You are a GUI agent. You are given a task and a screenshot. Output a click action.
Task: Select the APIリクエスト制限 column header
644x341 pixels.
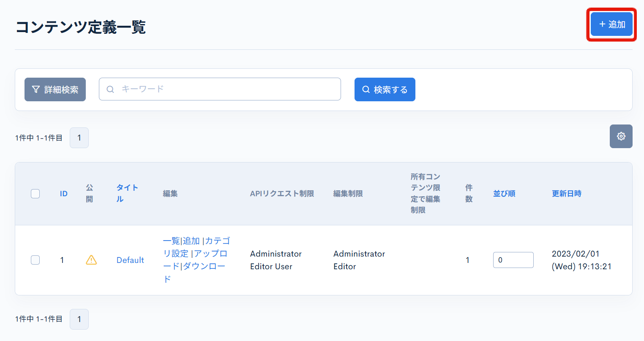tap(282, 194)
